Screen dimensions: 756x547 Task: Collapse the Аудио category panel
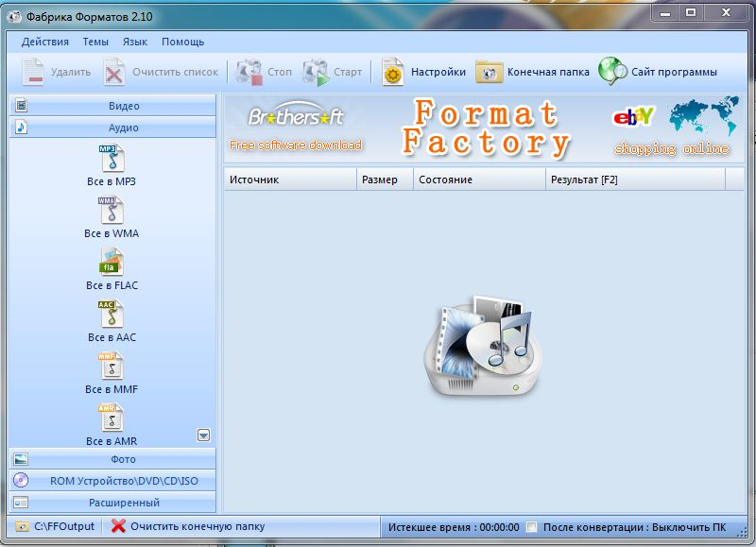[112, 128]
